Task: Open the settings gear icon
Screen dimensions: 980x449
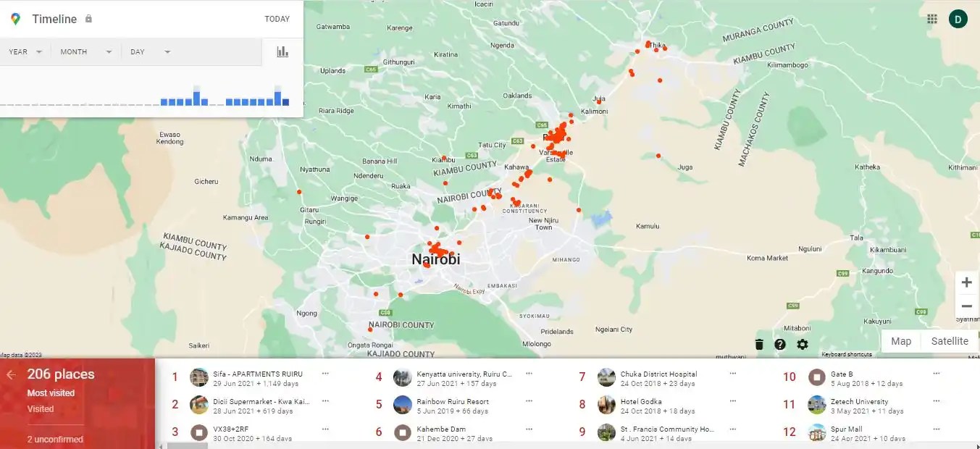Action: [803, 344]
